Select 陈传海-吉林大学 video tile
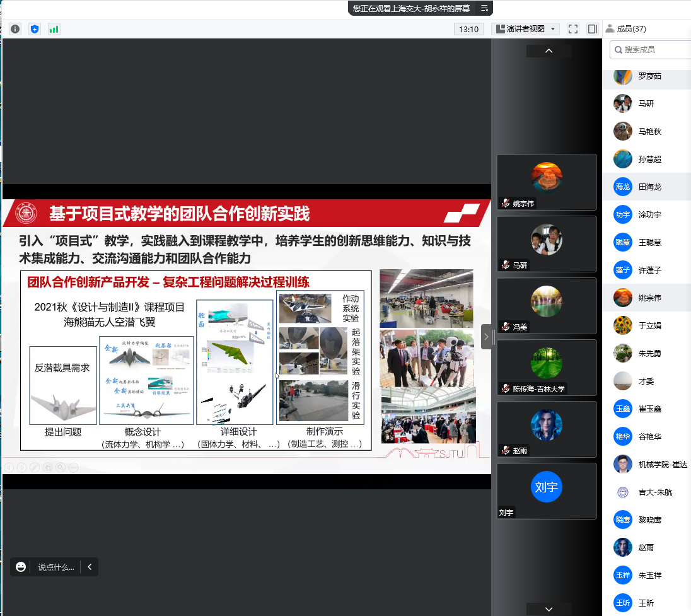The height and width of the screenshot is (616, 691). click(x=547, y=368)
